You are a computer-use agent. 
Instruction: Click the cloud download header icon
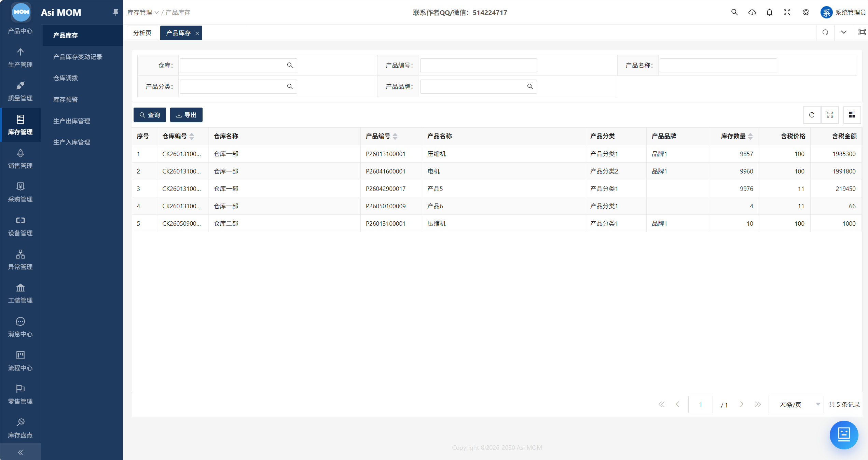pyautogui.click(x=752, y=12)
